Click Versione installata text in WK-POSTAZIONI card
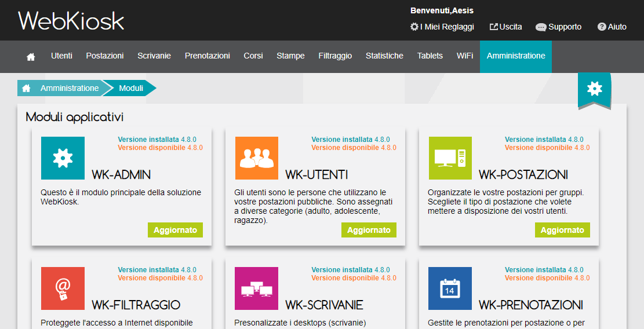 [544, 140]
